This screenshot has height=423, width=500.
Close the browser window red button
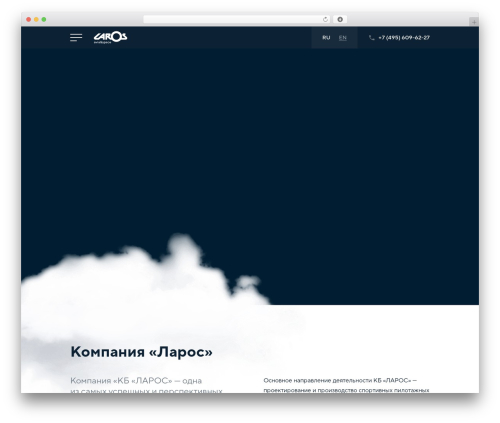[29, 19]
